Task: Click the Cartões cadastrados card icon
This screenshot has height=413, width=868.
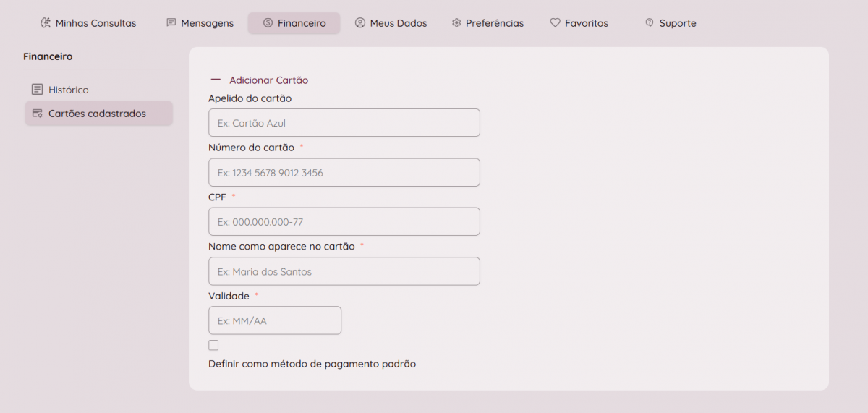Action: click(x=38, y=114)
